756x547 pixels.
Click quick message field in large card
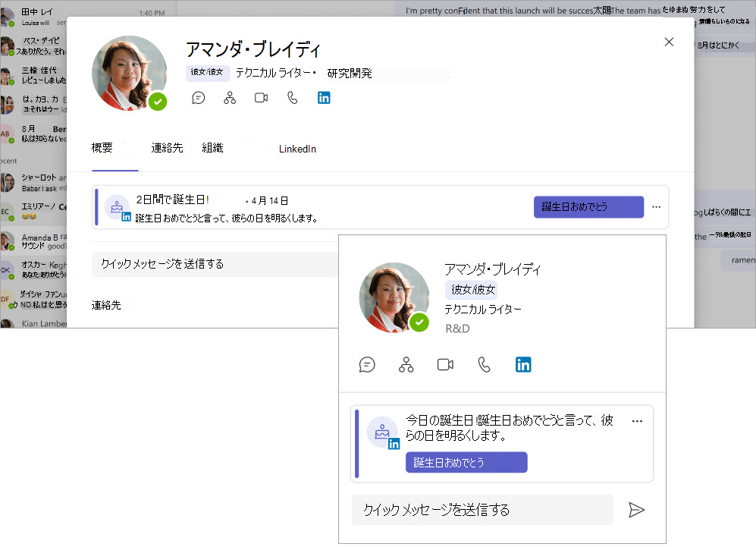pyautogui.click(x=215, y=264)
